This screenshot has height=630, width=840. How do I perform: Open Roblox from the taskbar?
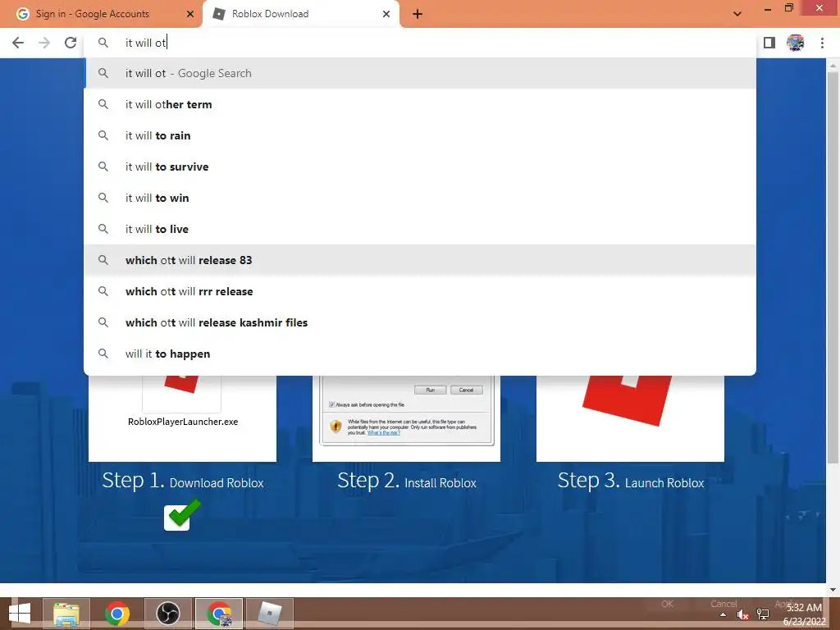(269, 614)
